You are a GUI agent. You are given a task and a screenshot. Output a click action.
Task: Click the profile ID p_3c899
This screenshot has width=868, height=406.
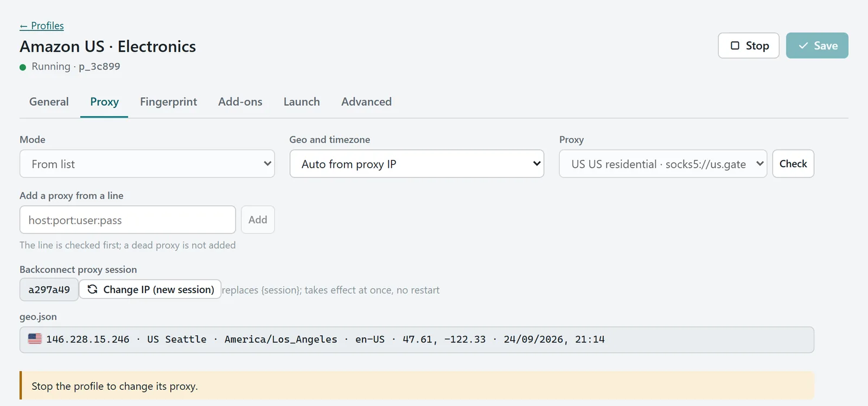(x=99, y=66)
